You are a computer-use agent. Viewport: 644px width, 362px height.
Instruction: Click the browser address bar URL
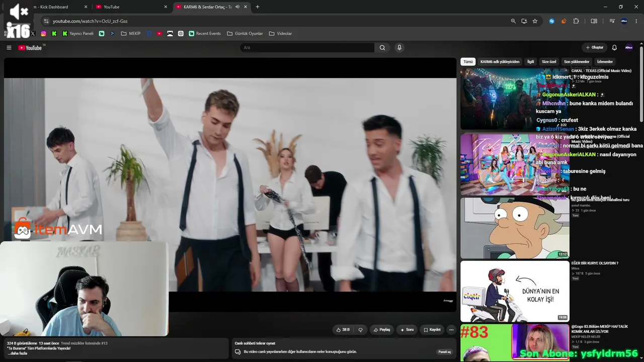point(90,21)
